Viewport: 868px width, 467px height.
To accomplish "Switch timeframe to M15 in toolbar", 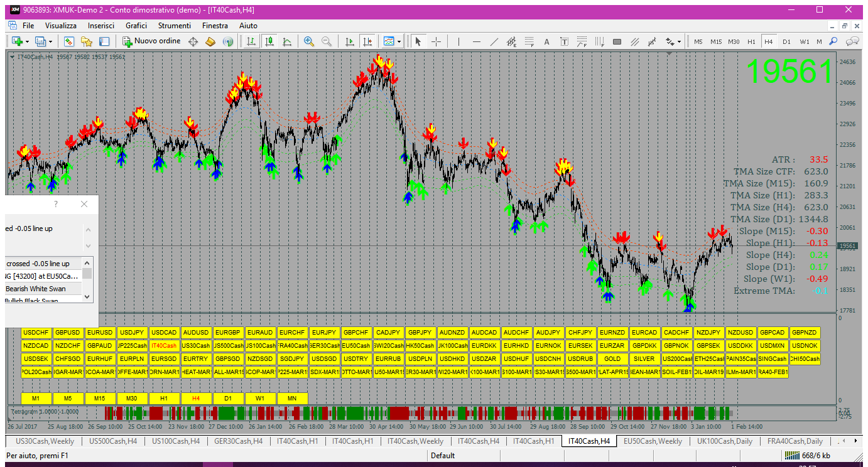I will 716,41.
